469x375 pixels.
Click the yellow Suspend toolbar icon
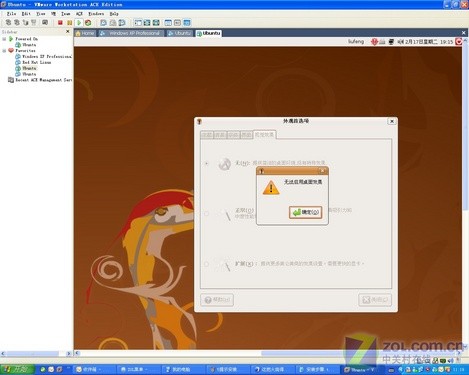coord(69,23)
